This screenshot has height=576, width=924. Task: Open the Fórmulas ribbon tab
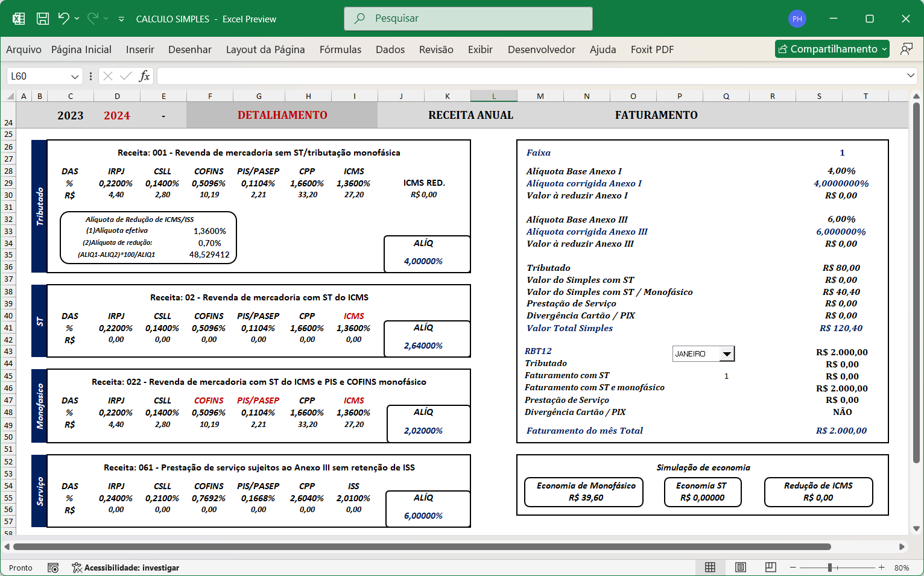pyautogui.click(x=340, y=49)
